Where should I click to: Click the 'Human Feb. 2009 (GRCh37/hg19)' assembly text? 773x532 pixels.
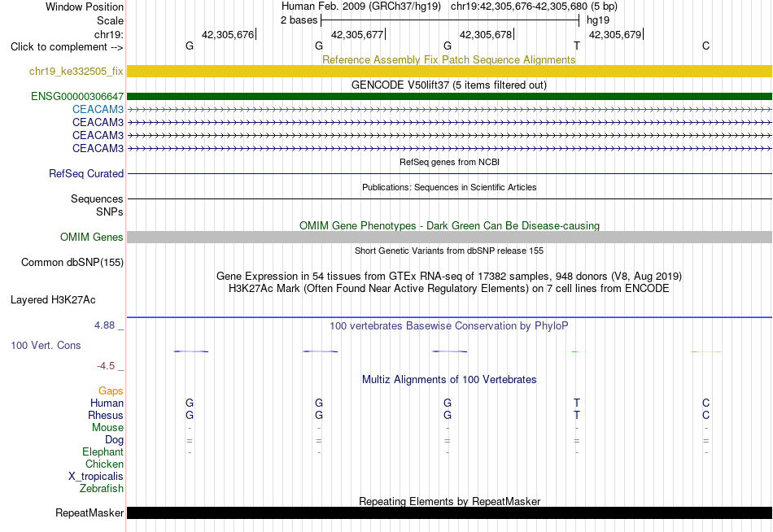point(360,7)
